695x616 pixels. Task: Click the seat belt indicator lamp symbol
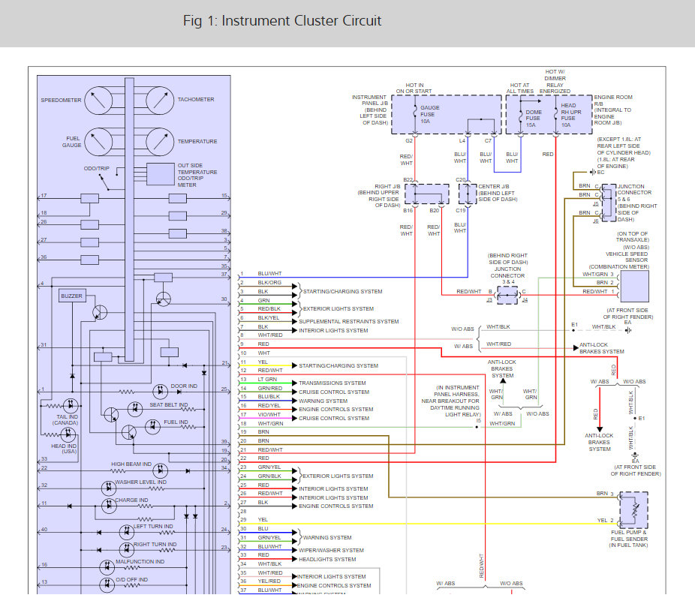click(x=135, y=409)
